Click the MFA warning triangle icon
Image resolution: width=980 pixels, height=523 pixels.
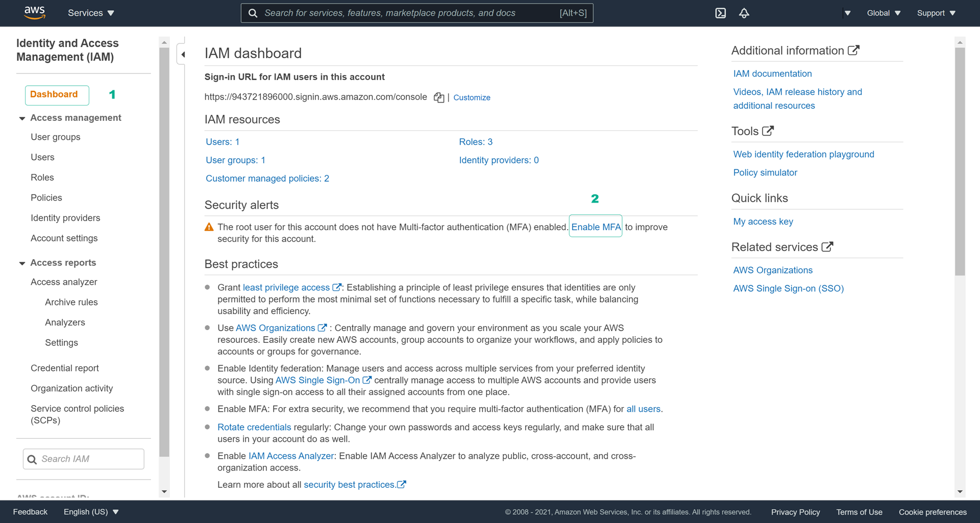[x=209, y=227]
